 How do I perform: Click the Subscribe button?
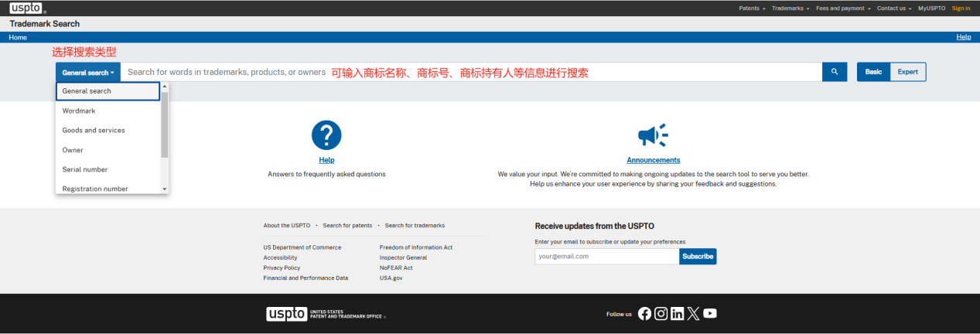pos(698,256)
